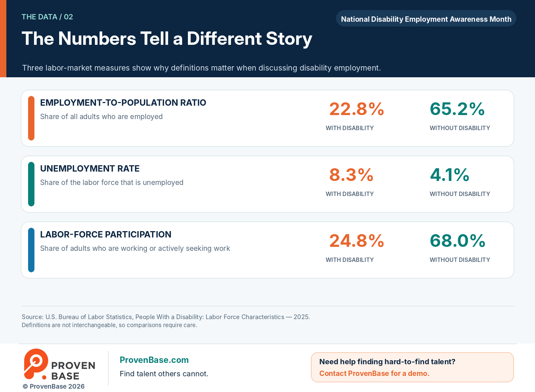Click the 24.8% participation value
The width and height of the screenshot is (535, 392).
coord(356,241)
